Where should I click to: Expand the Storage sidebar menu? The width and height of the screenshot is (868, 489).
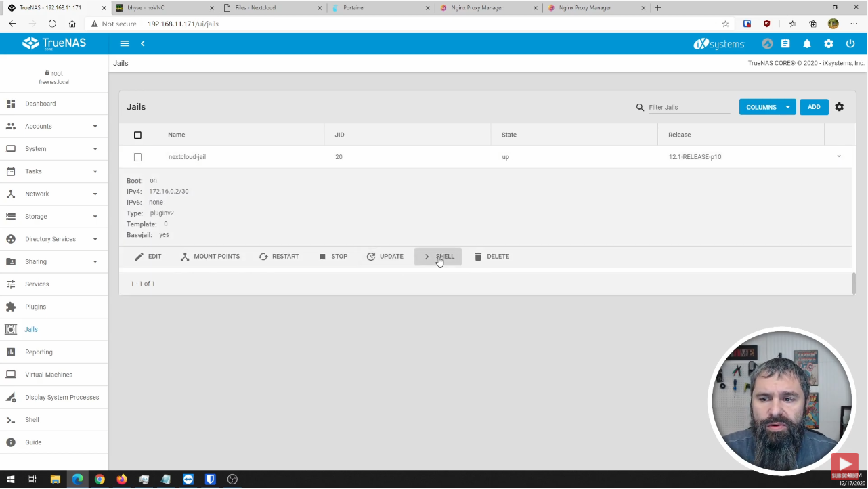click(54, 217)
